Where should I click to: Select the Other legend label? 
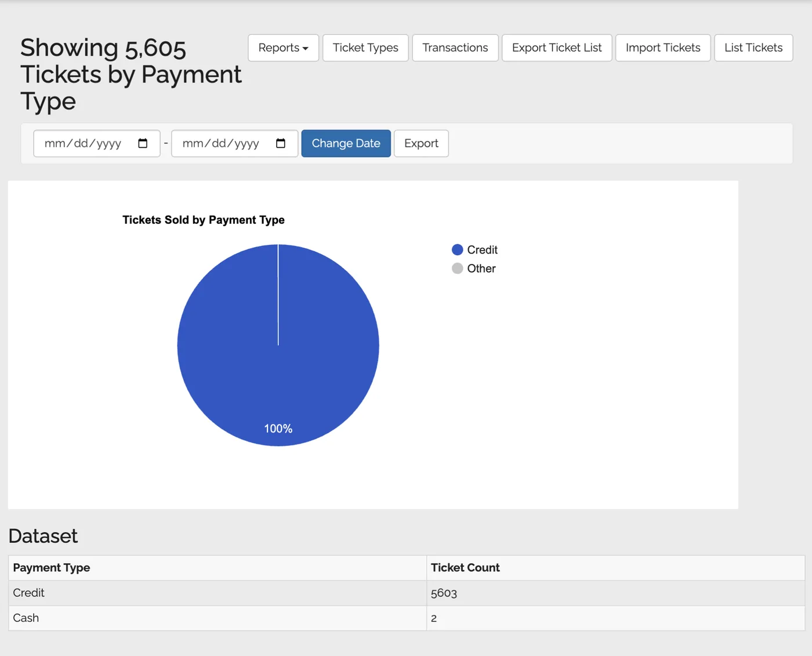coord(481,269)
